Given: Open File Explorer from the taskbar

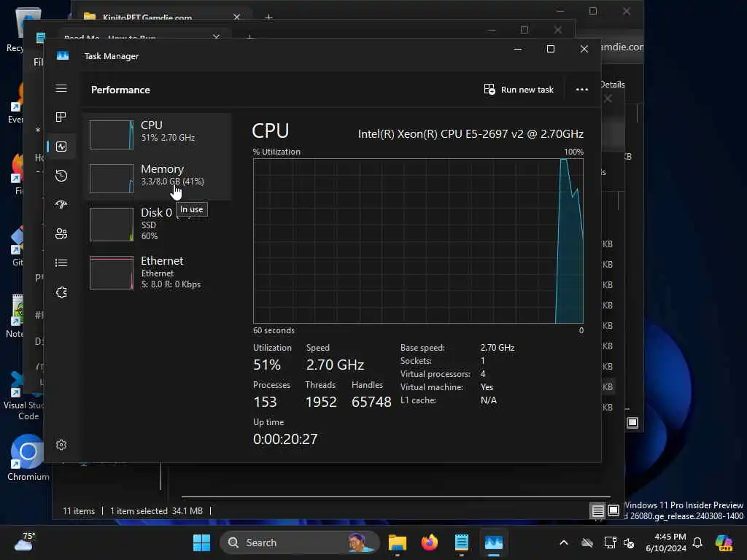Looking at the screenshot, I should point(397,542).
